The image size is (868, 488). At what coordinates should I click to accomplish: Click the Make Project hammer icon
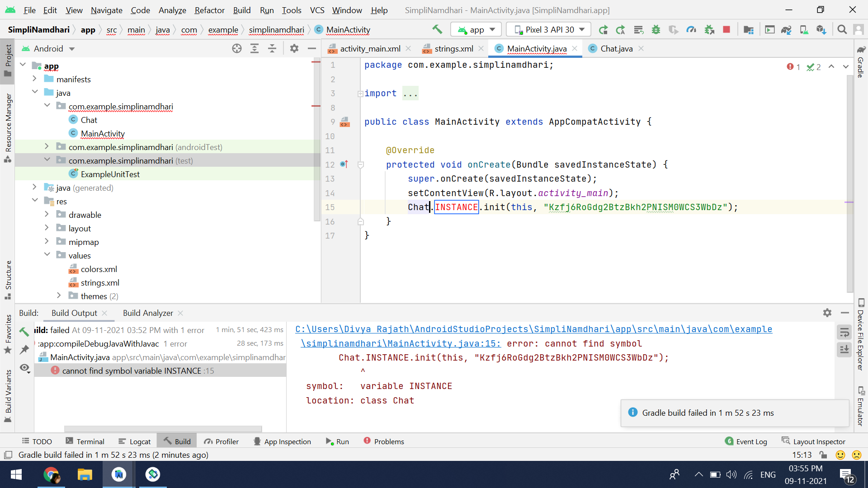tap(437, 29)
